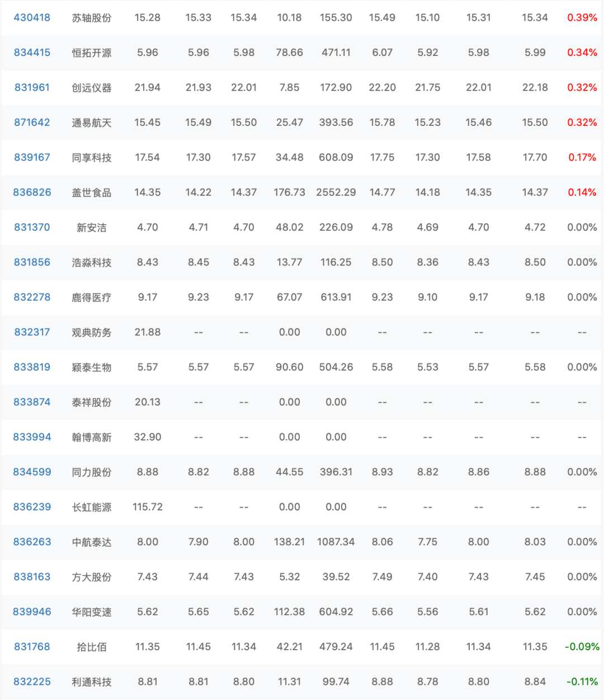The height and width of the screenshot is (700, 604).
Task: Select stock name 翰博高新
Action: [x=92, y=437]
